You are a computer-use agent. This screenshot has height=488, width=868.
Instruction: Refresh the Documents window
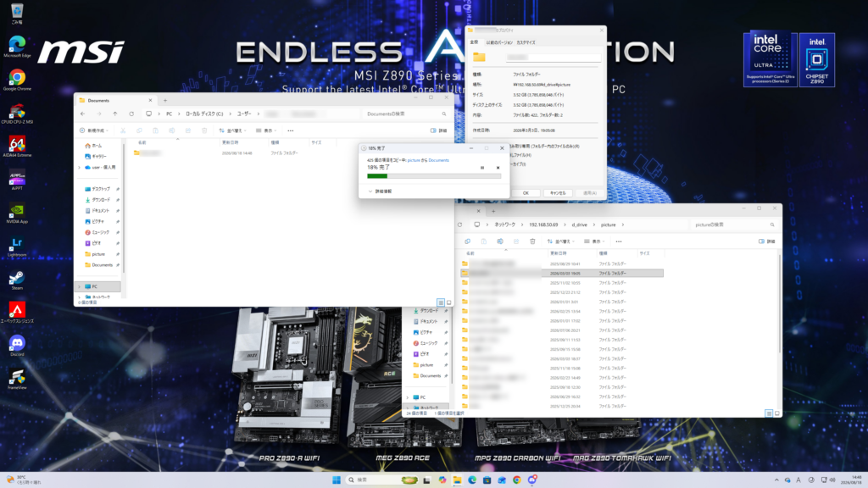pyautogui.click(x=131, y=114)
